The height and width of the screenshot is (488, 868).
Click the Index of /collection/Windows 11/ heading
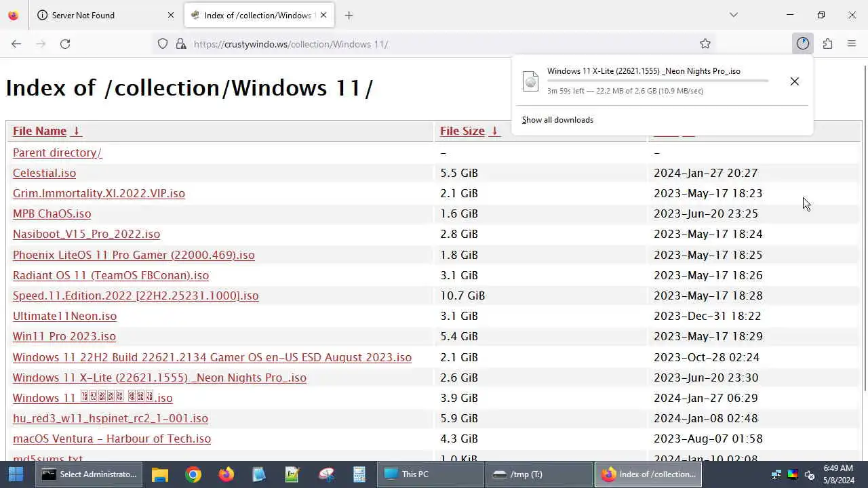tap(190, 88)
